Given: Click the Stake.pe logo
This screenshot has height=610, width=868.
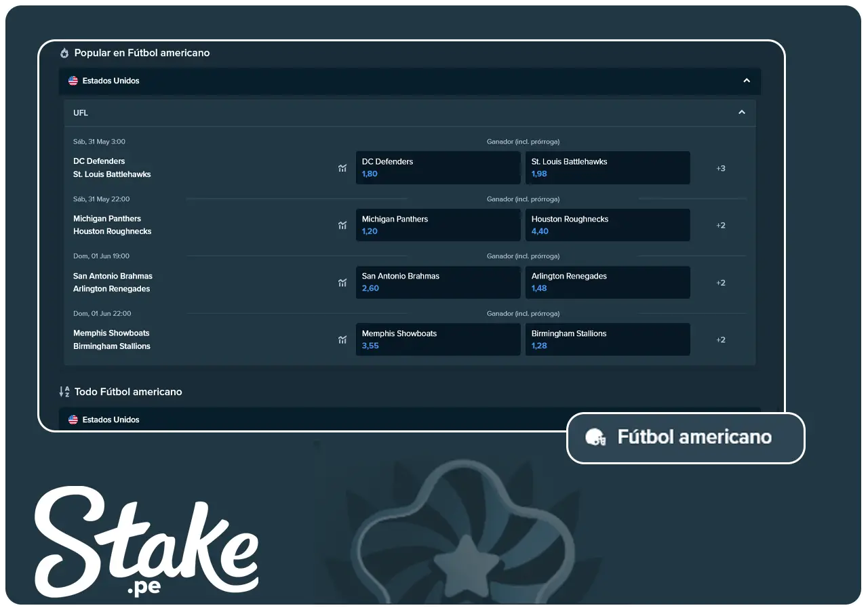Looking at the screenshot, I should pos(146,541).
